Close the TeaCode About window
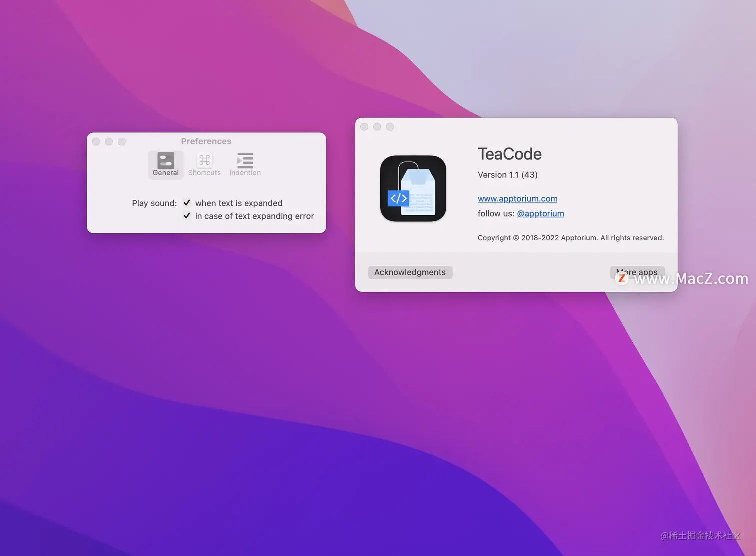Screen dimensions: 756x556 click(x=364, y=127)
